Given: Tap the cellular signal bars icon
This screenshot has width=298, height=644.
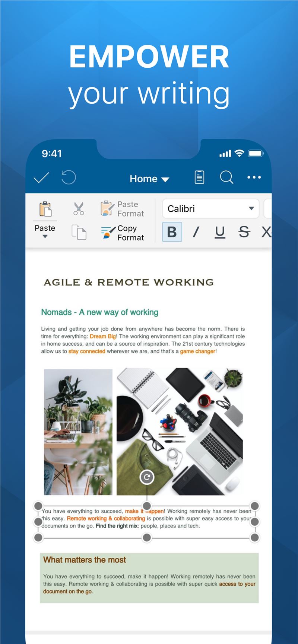Looking at the screenshot, I should [x=225, y=154].
